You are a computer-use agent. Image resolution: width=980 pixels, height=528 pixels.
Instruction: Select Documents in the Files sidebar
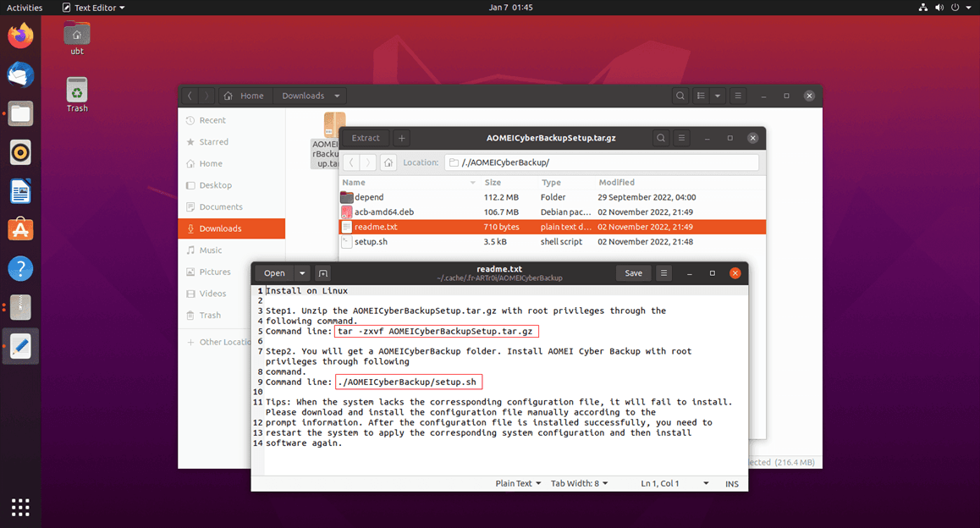pos(220,207)
